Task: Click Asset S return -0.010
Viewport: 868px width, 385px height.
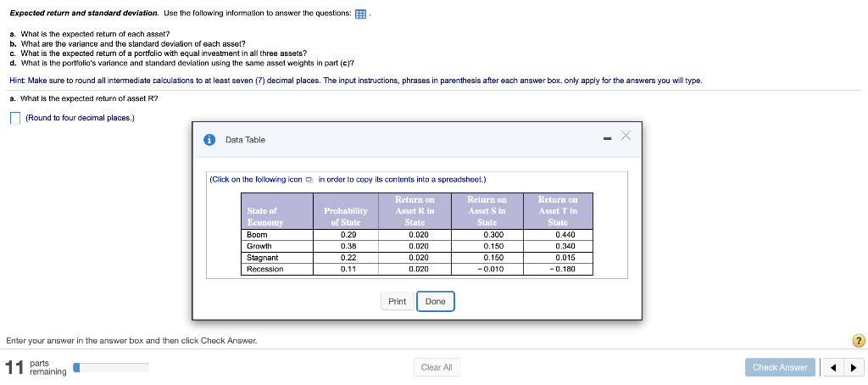Action: 491,269
